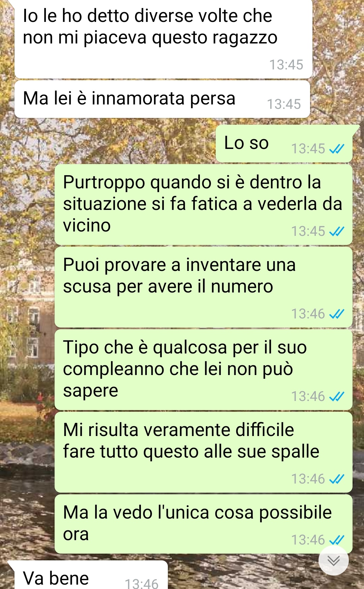
Task: Select the 'Lo so' sent message
Action: coord(284,144)
